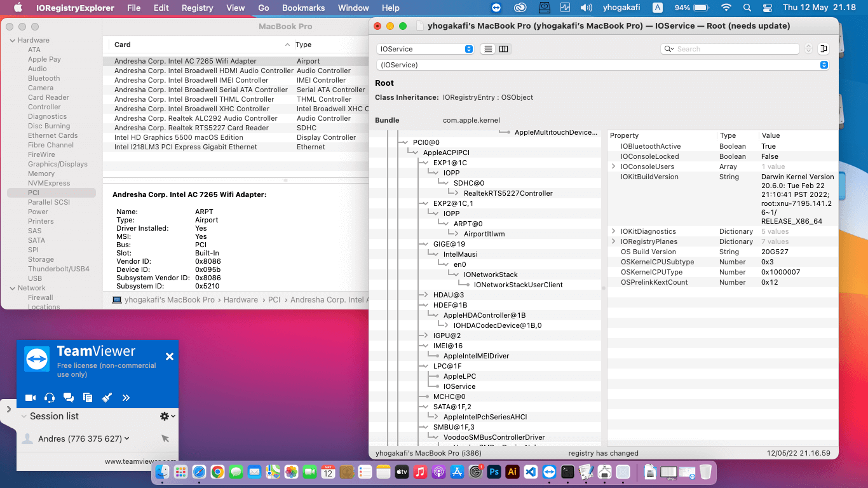Launch Visual Studio Code from the Dock
Screen dimensions: 868x488
click(x=531, y=472)
